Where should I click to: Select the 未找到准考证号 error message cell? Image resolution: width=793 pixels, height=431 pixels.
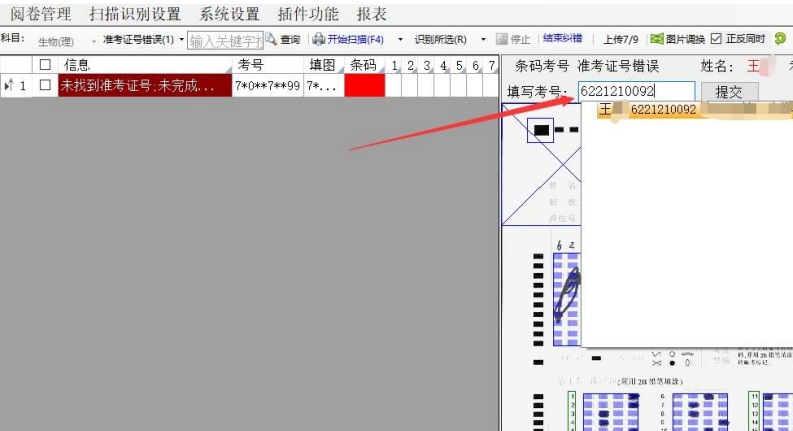click(145, 85)
